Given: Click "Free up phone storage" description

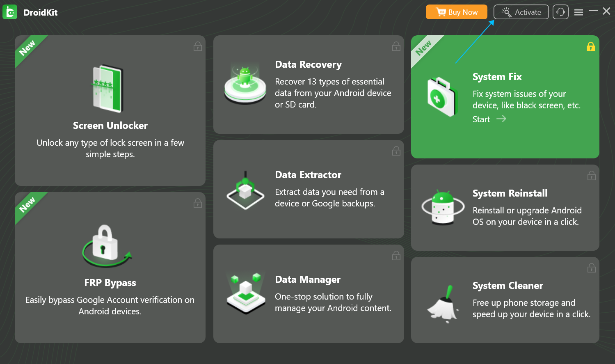Looking at the screenshot, I should (x=532, y=309).
